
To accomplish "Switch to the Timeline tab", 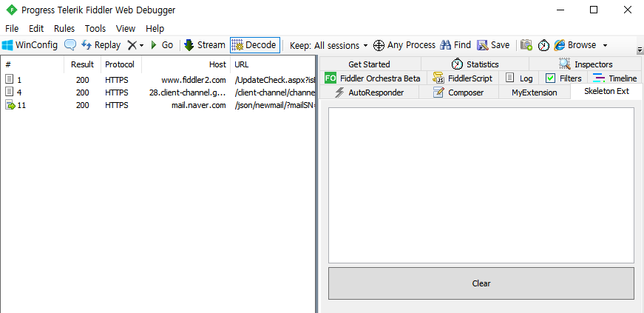I will pos(615,78).
